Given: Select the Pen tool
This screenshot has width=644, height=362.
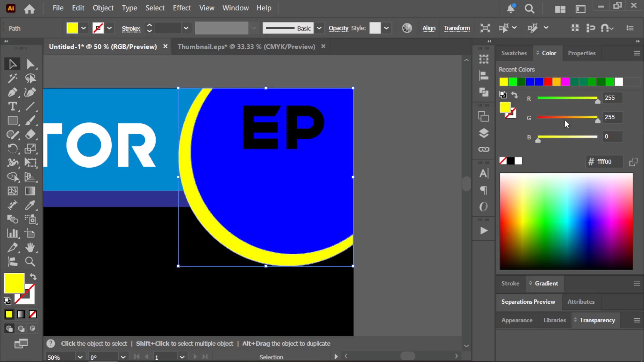Looking at the screenshot, I should pos(12,93).
